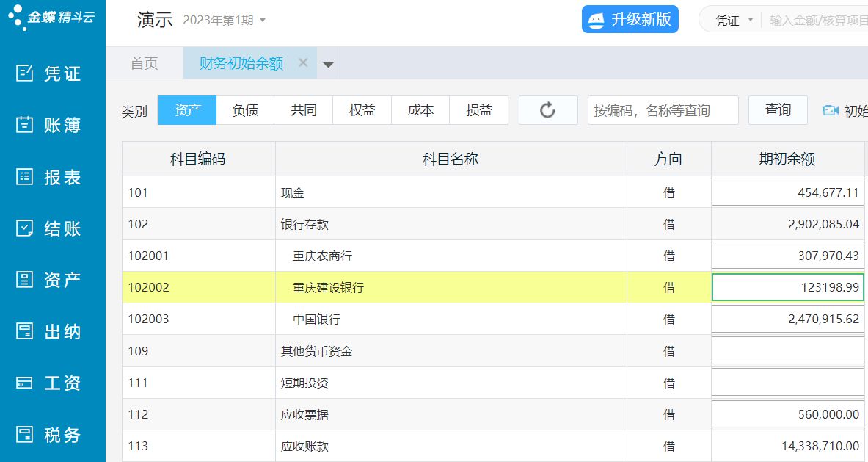
Task: Click the empty 其他货币资金 balance field
Action: point(788,350)
